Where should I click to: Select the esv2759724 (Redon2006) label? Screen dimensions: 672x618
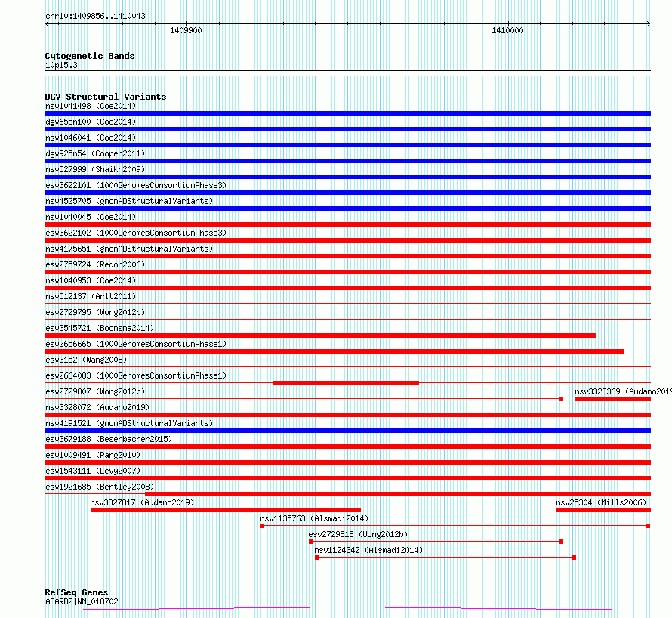[x=95, y=264]
